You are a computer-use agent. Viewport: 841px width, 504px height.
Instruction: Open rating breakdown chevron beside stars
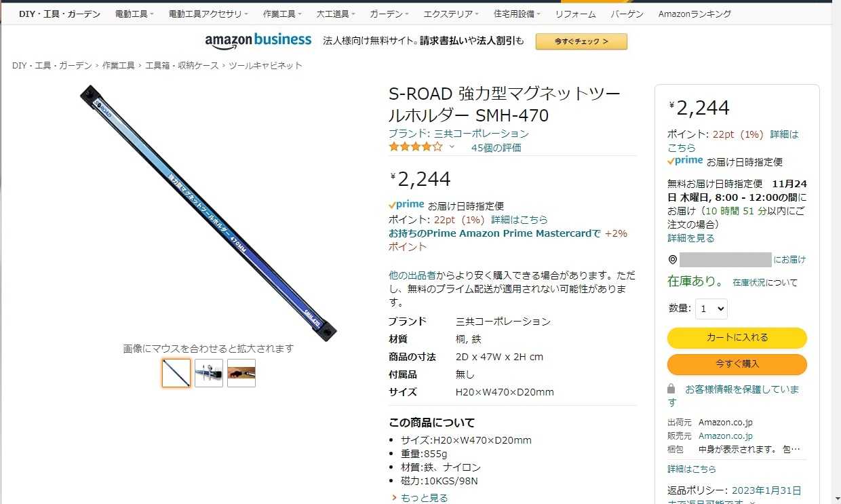pos(452,147)
